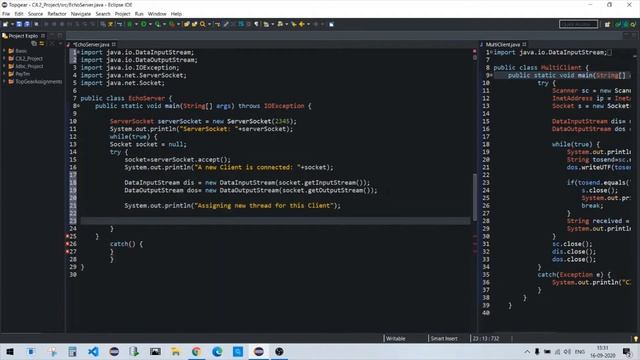Click the Pin Editor toolbar icon
The width and height of the screenshot is (640, 360).
point(331,24)
